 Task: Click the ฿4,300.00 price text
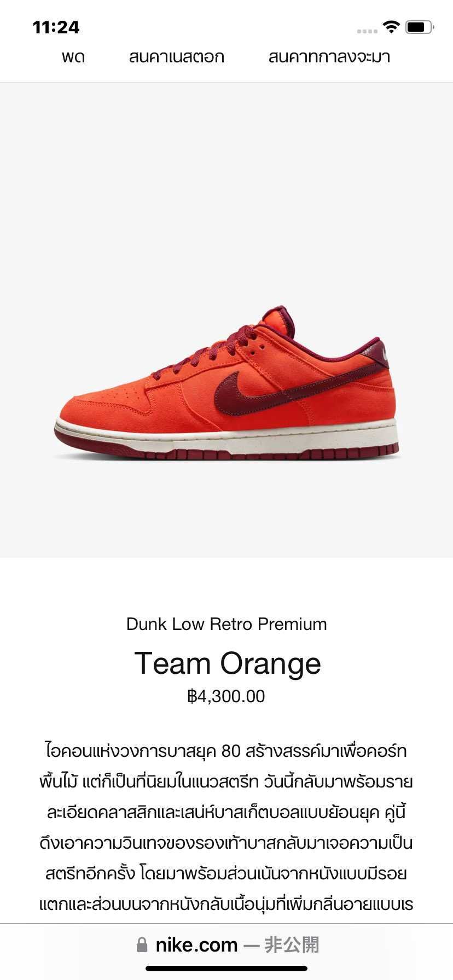click(x=226, y=696)
